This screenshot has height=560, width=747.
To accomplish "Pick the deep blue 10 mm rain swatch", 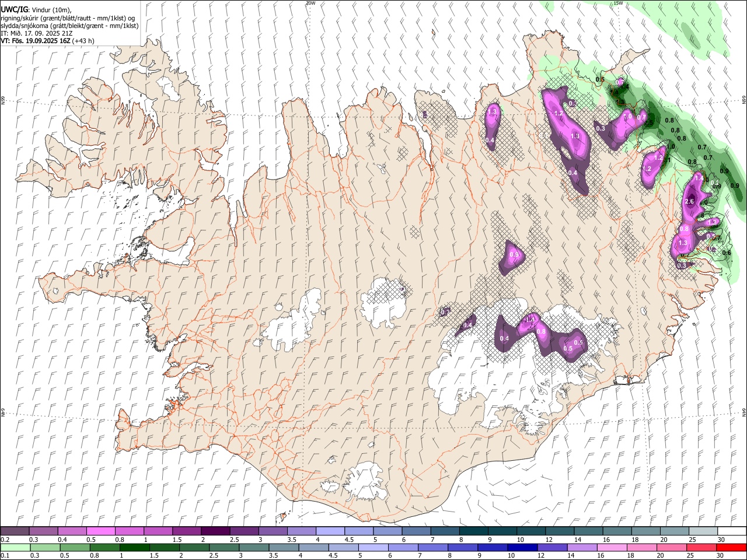I will (x=522, y=548).
